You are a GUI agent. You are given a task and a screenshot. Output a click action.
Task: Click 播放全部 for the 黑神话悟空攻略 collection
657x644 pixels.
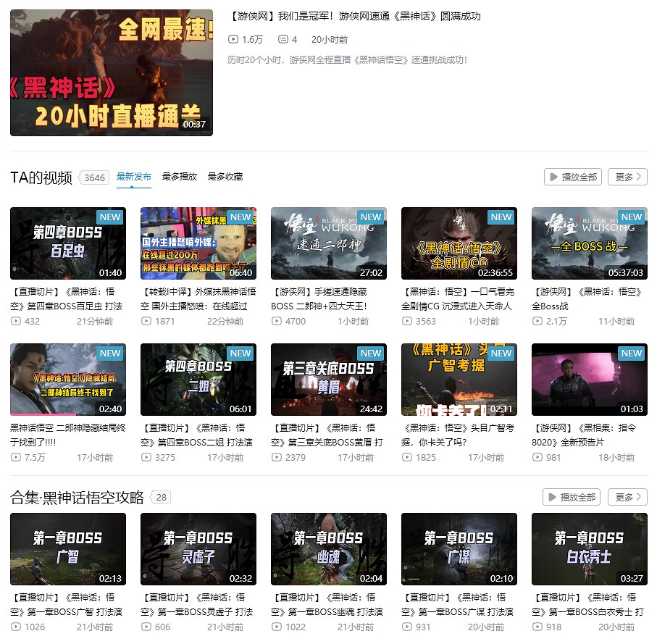tap(573, 497)
